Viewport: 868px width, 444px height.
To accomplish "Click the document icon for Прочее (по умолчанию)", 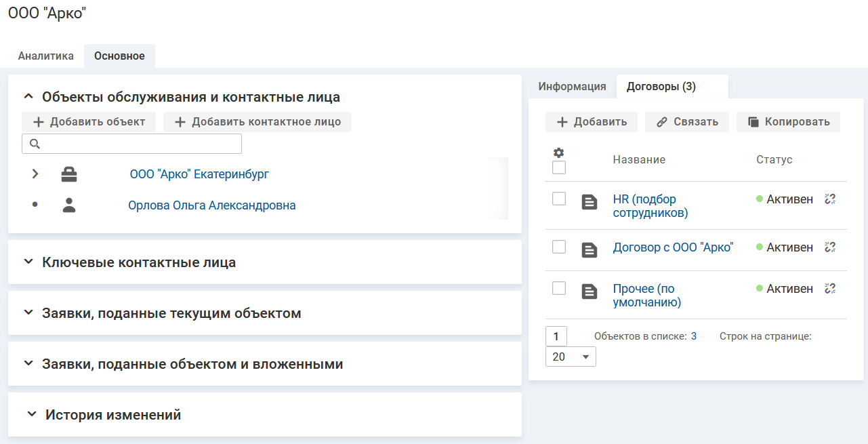I will [x=590, y=291].
